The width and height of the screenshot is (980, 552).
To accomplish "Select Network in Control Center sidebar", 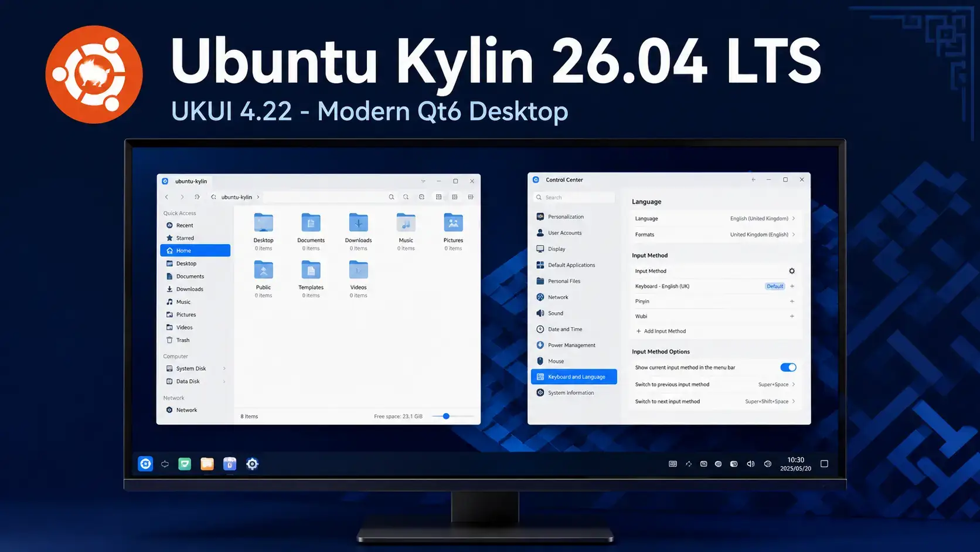I will [574, 297].
